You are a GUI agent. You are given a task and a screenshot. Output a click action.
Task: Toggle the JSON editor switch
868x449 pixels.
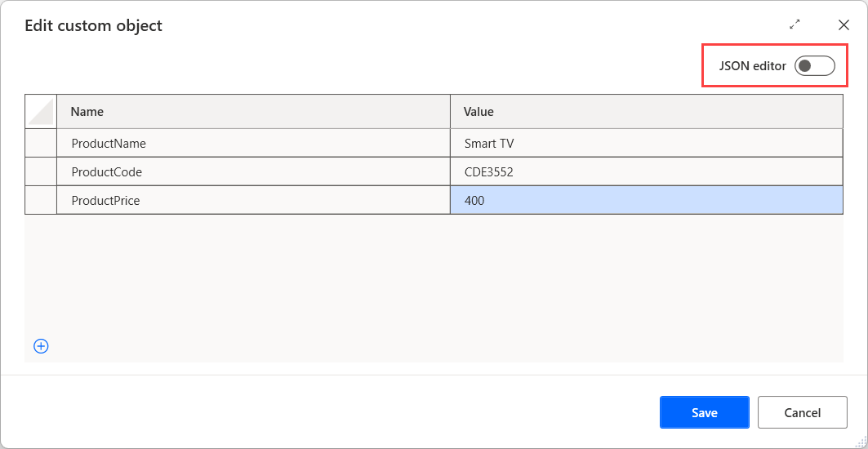tap(814, 66)
